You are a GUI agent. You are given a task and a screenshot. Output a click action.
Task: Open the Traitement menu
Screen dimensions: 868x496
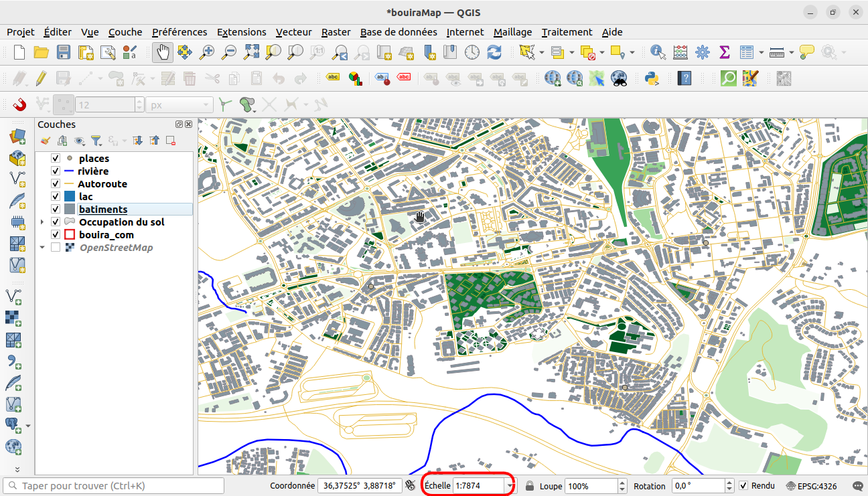(x=567, y=32)
